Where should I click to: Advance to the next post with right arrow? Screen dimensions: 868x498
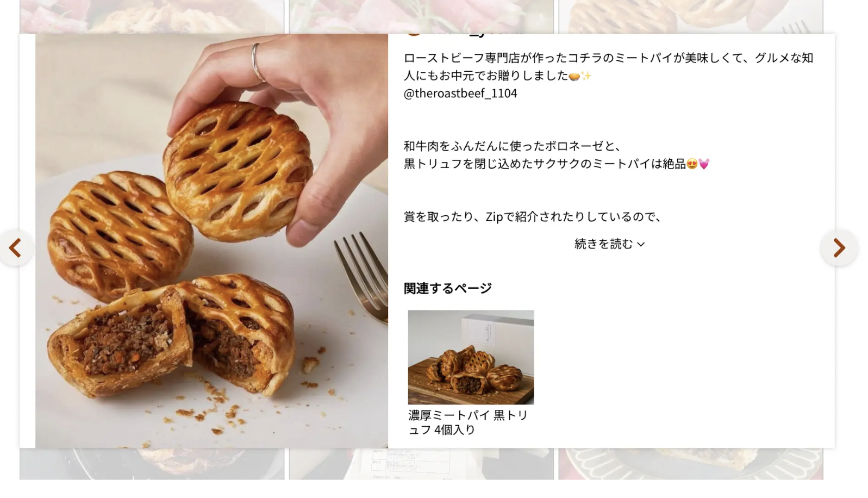pos(839,248)
